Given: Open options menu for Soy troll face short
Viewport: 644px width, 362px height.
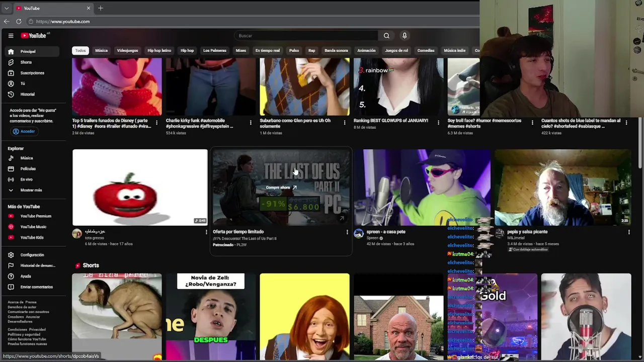Looking at the screenshot, I should [x=532, y=122].
